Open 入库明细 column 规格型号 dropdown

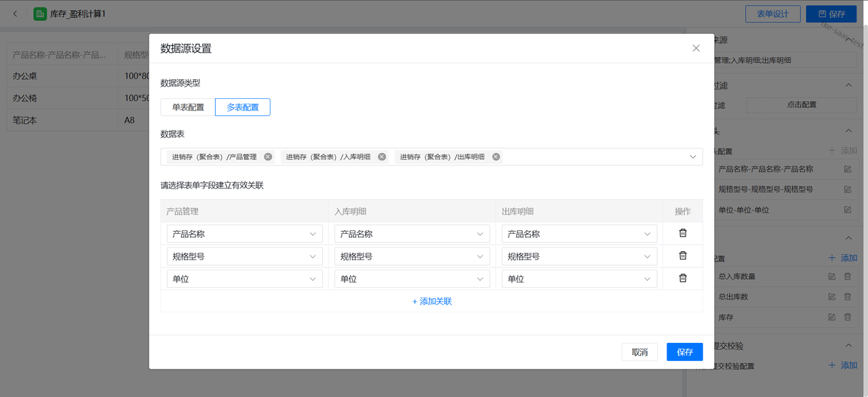[x=412, y=256]
